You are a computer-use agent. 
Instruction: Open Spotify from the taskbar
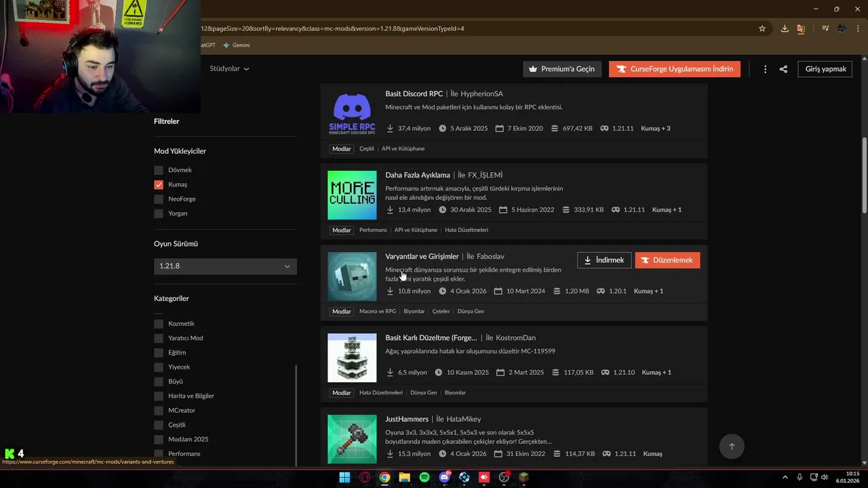pos(425,477)
